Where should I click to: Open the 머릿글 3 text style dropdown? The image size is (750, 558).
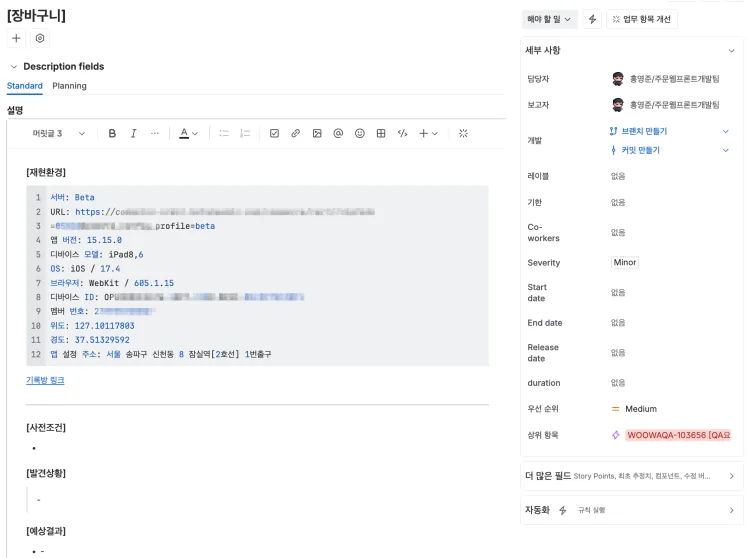59,133
